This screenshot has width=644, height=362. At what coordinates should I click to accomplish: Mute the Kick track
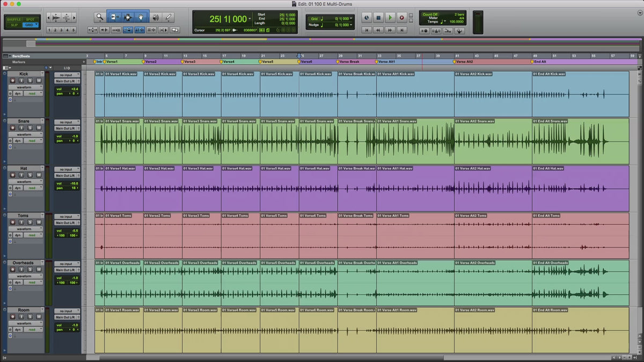tap(38, 80)
